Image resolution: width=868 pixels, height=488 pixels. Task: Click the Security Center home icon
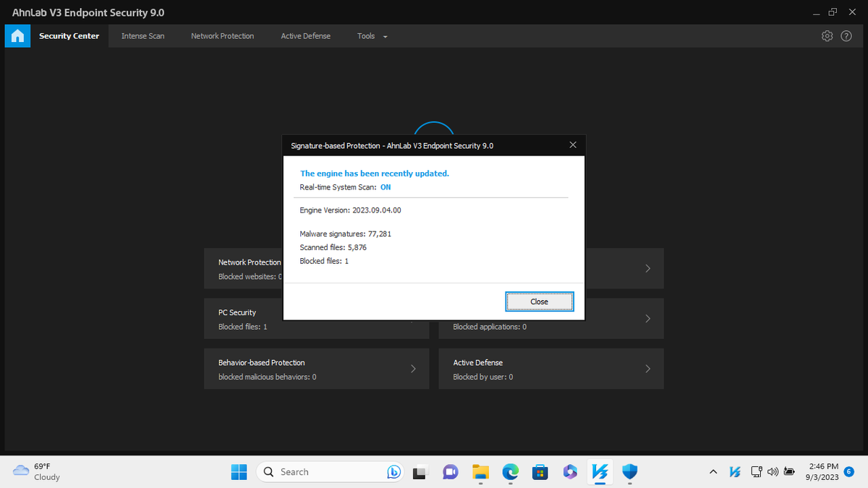[17, 35]
